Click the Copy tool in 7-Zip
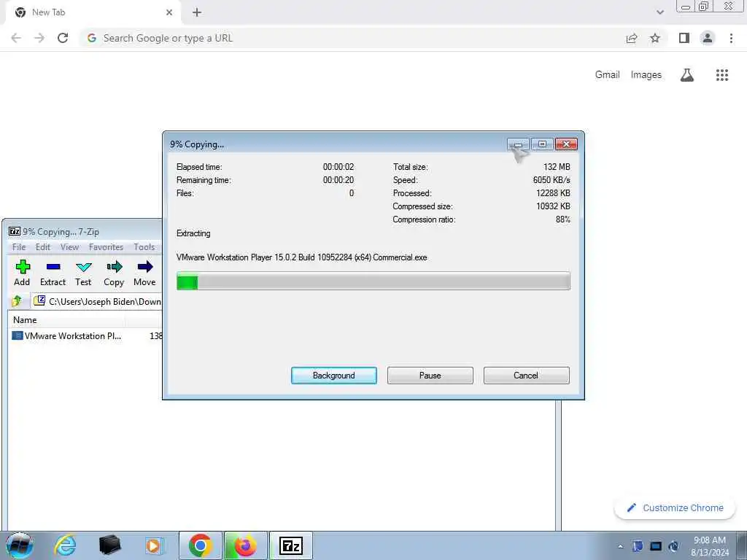The height and width of the screenshot is (560, 747). (x=114, y=273)
